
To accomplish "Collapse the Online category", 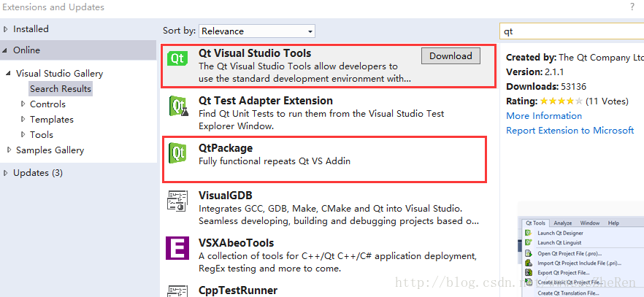I will (5, 50).
